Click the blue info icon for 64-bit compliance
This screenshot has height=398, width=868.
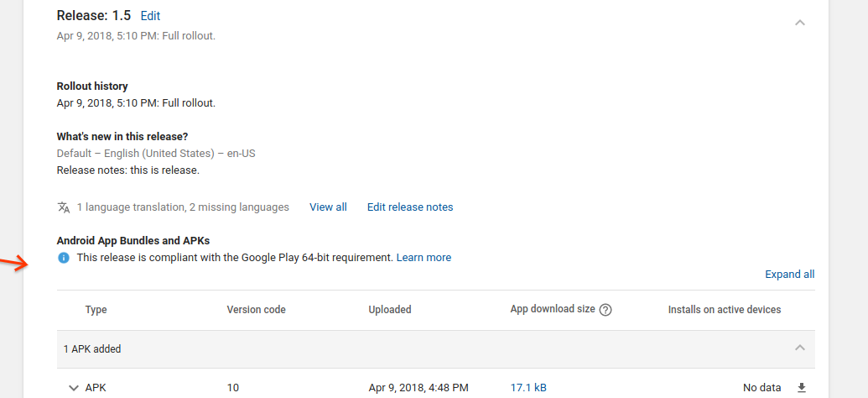click(64, 258)
